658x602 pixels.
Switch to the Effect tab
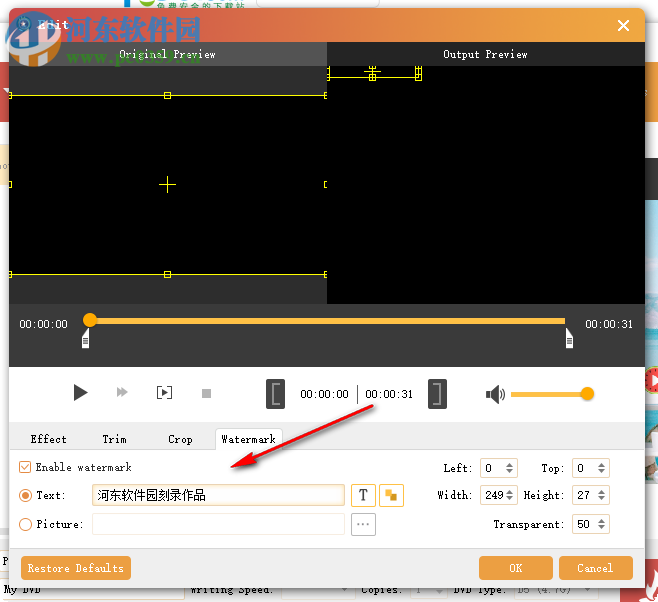48,439
